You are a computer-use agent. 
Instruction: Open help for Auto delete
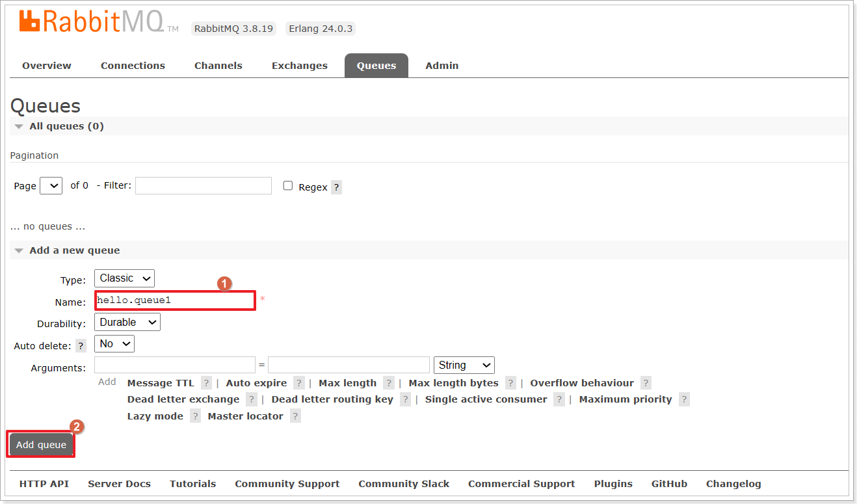(81, 346)
